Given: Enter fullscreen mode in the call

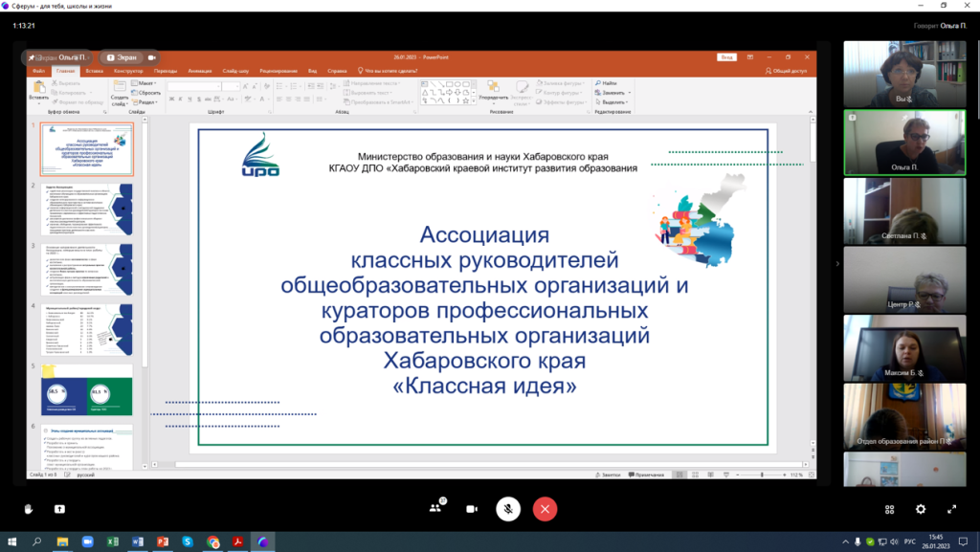Looking at the screenshot, I should [x=952, y=510].
